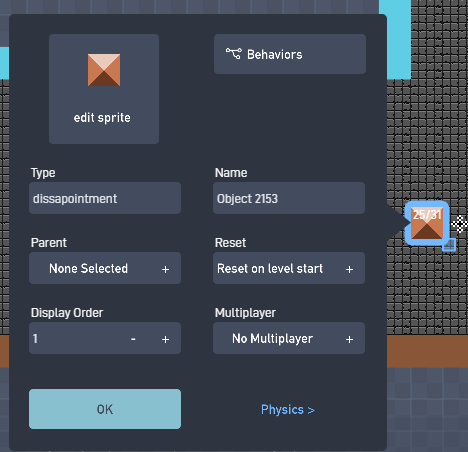Open the Behaviors editor button
The image size is (468, 452).
coord(290,54)
